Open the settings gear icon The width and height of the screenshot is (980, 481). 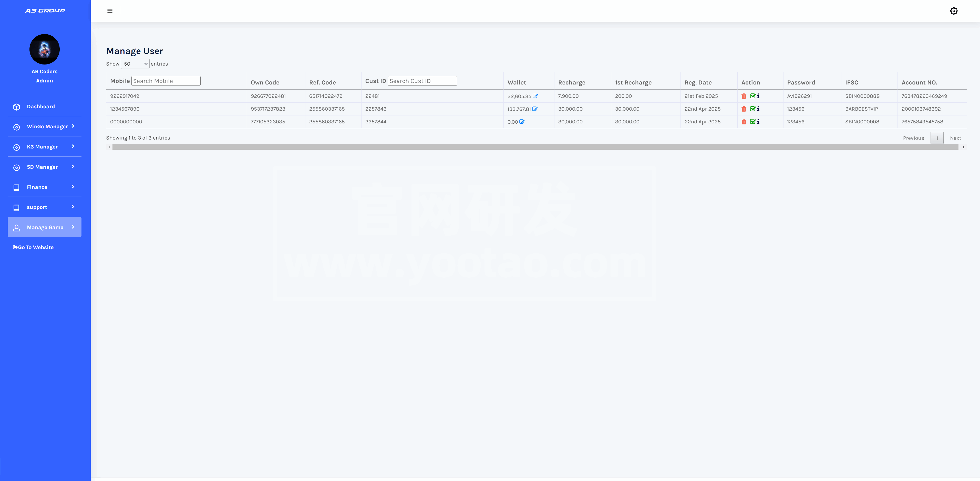[953, 11]
